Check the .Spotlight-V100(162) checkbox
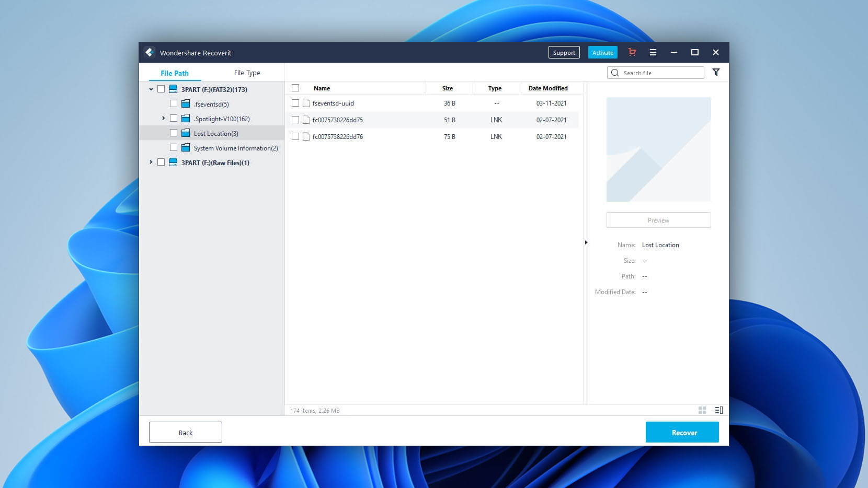This screenshot has height=488, width=868. [x=174, y=118]
